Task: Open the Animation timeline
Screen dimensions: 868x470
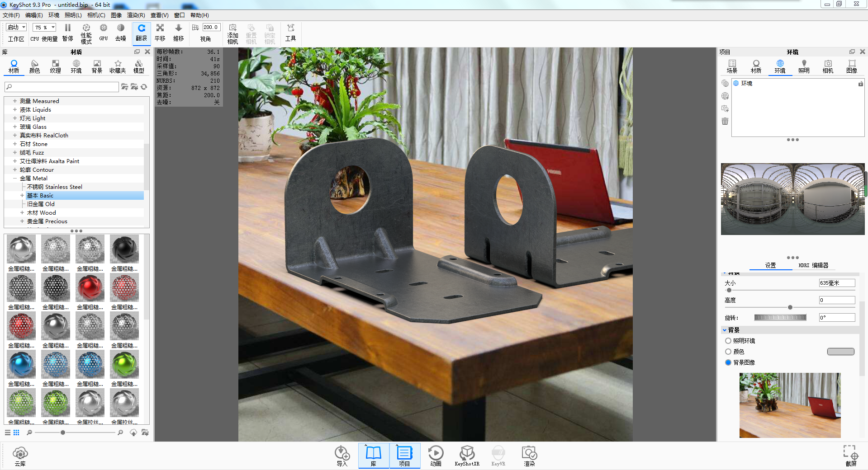Action: click(436, 456)
